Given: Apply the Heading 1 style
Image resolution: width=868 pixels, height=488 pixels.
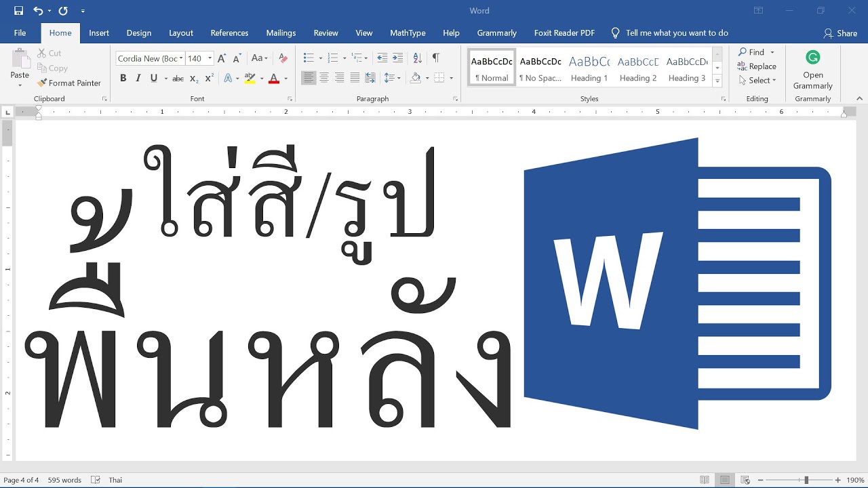Looking at the screenshot, I should coord(589,68).
